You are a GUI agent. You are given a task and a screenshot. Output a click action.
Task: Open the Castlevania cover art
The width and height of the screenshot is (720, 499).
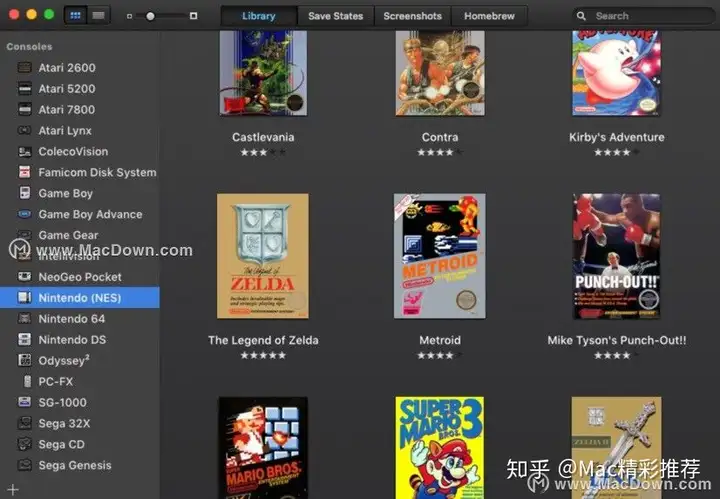point(264,73)
